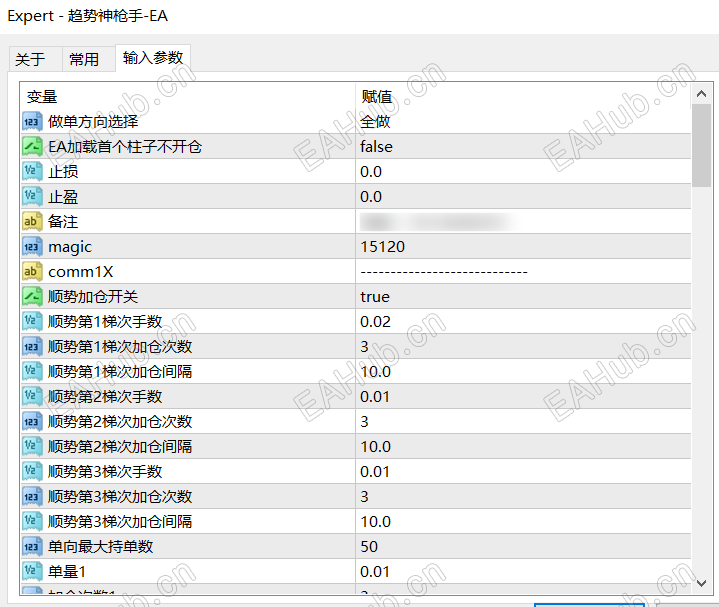Viewport: 719px width, 607px height.
Task: Edit 顺势第2梯次加仓次数 value 3
Action: pyautogui.click(x=523, y=421)
